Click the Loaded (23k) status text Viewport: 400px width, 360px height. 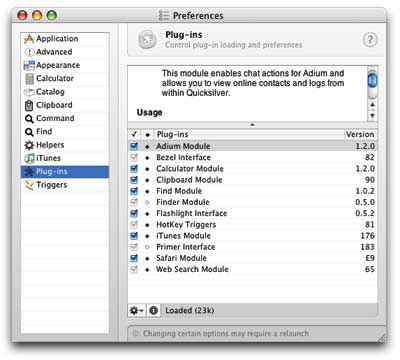pos(190,311)
